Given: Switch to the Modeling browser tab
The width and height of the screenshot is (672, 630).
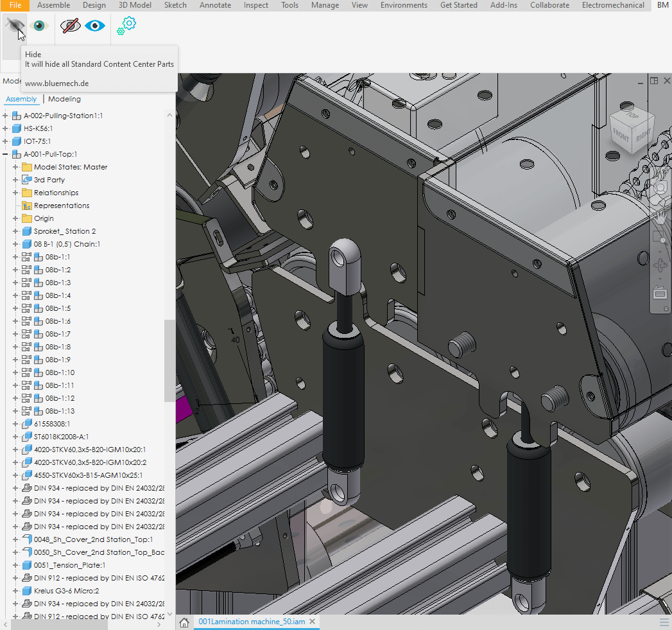Looking at the screenshot, I should pos(64,99).
